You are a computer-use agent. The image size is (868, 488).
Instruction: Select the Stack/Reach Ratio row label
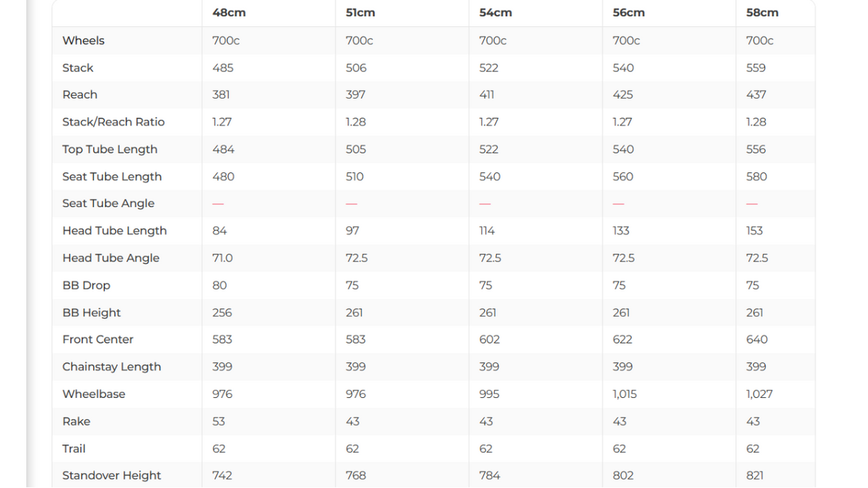point(114,122)
